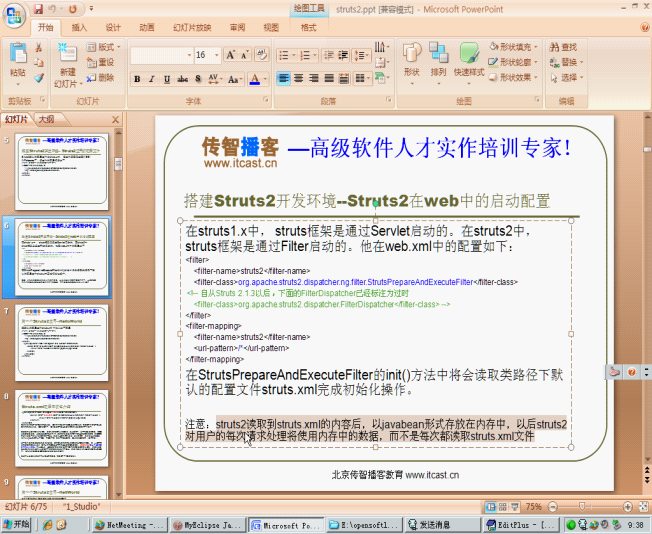Switch to the View (视图) tab

pos(271,27)
